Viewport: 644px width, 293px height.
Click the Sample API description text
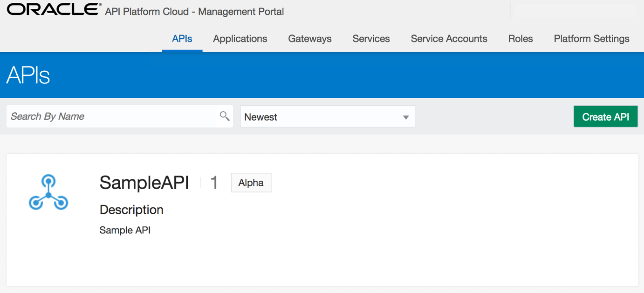tap(125, 230)
